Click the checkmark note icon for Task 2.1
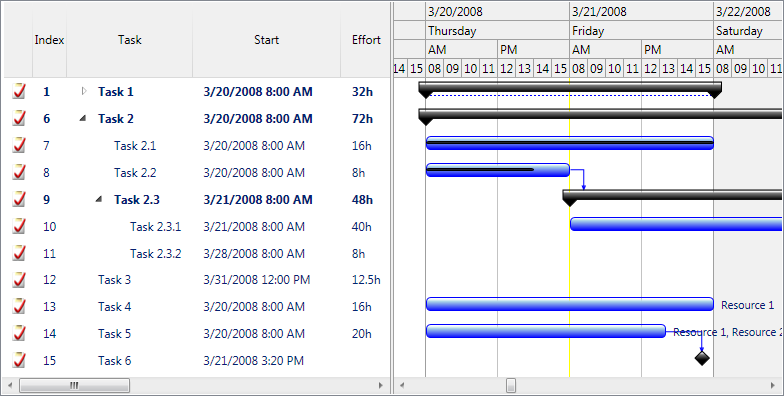This screenshot has width=784, height=396. point(18,146)
